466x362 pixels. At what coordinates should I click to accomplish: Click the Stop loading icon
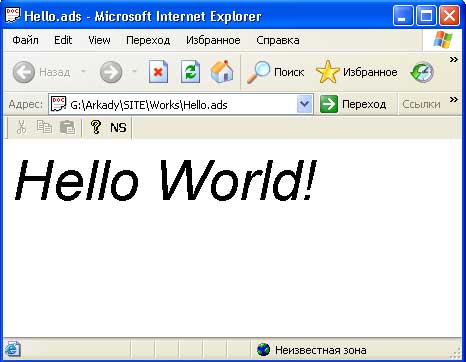click(158, 72)
